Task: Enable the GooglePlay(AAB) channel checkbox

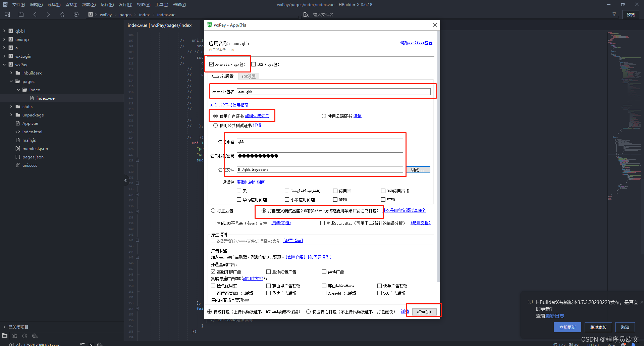Action: 287,191
